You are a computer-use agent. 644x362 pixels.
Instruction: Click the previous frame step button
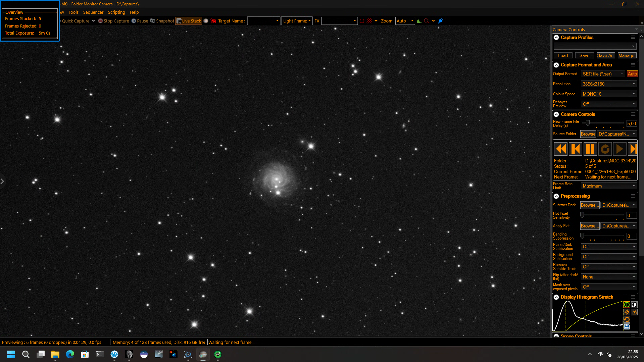pyautogui.click(x=576, y=149)
